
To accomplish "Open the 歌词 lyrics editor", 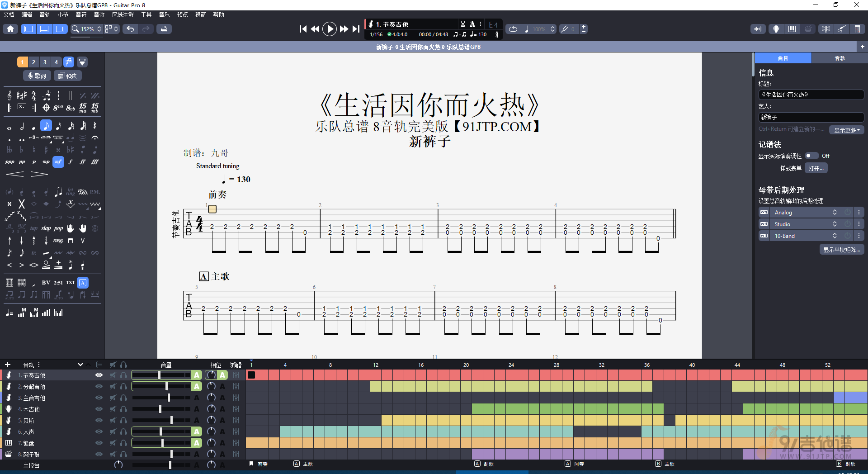I will [x=37, y=76].
